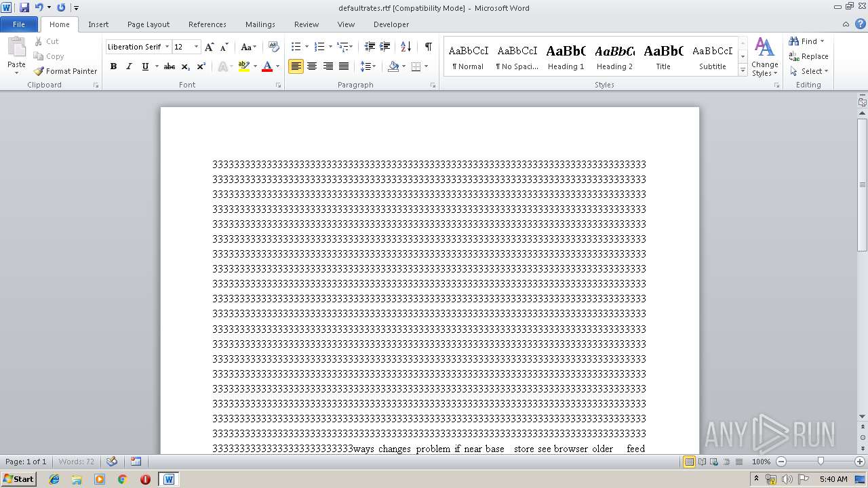
Task: Open the numbering list dropdown arrow
Action: click(330, 47)
